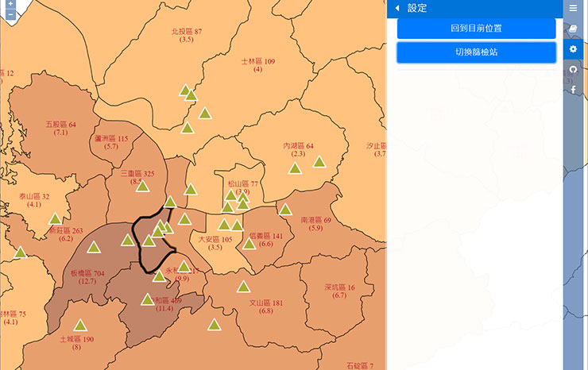Click the 設定 panel title
The width and height of the screenshot is (588, 370).
[417, 8]
